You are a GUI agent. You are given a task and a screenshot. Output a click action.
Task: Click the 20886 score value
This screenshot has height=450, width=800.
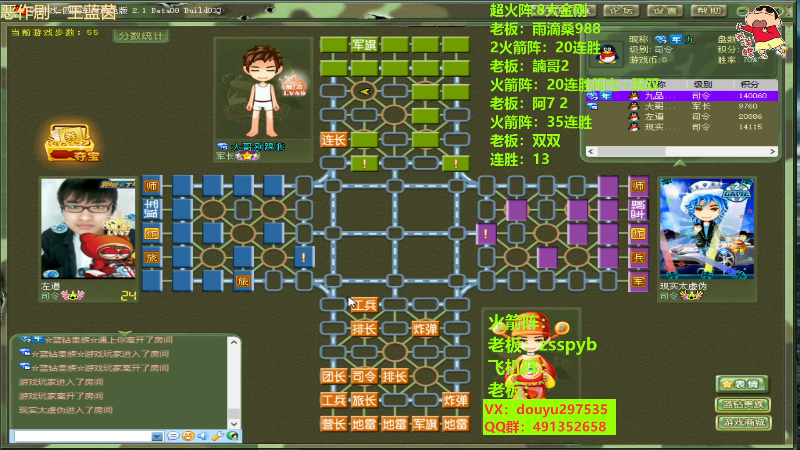click(x=750, y=116)
